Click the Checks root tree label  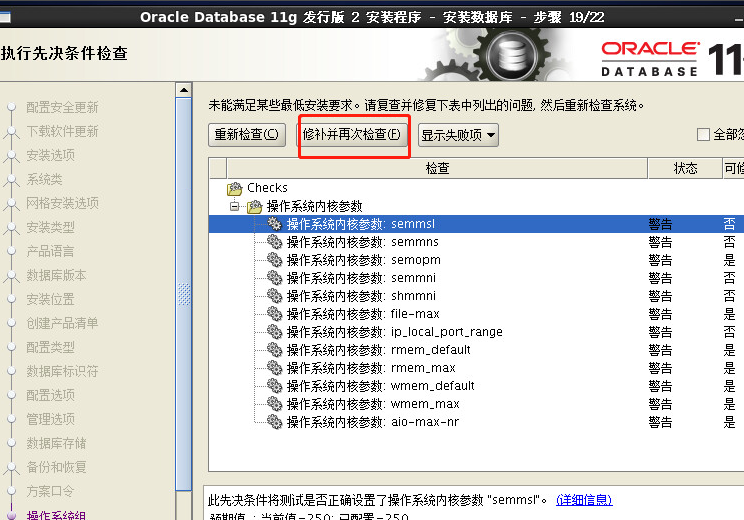(x=267, y=188)
